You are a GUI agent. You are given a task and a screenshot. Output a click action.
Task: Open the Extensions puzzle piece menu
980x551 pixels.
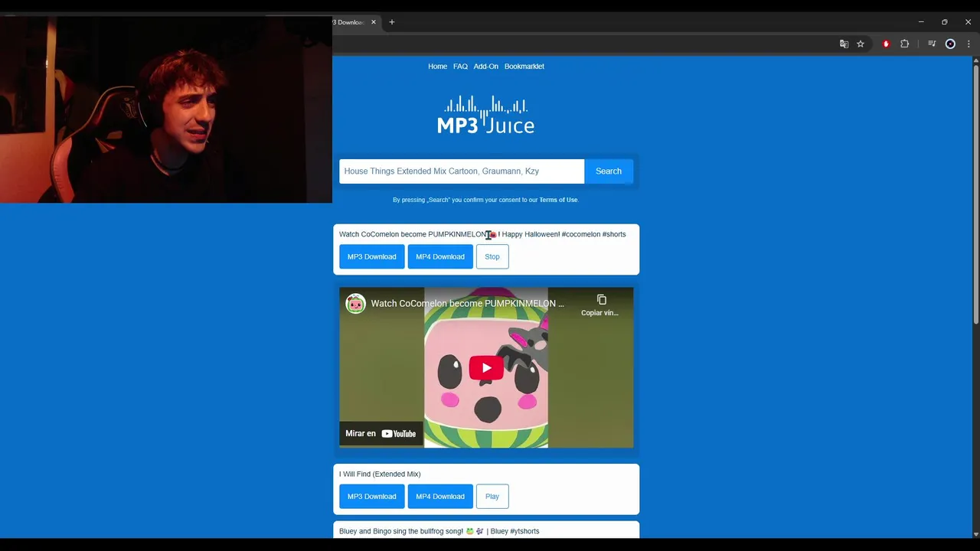(x=904, y=44)
